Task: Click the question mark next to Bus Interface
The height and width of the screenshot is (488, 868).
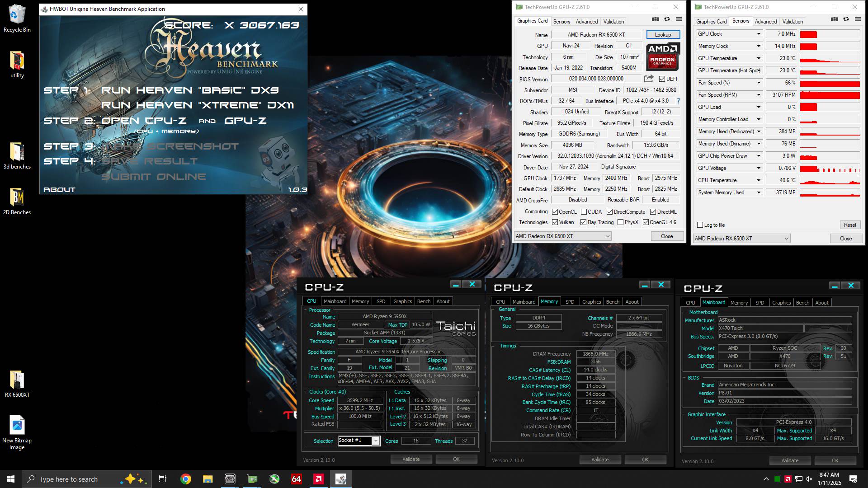Action: [x=678, y=101]
